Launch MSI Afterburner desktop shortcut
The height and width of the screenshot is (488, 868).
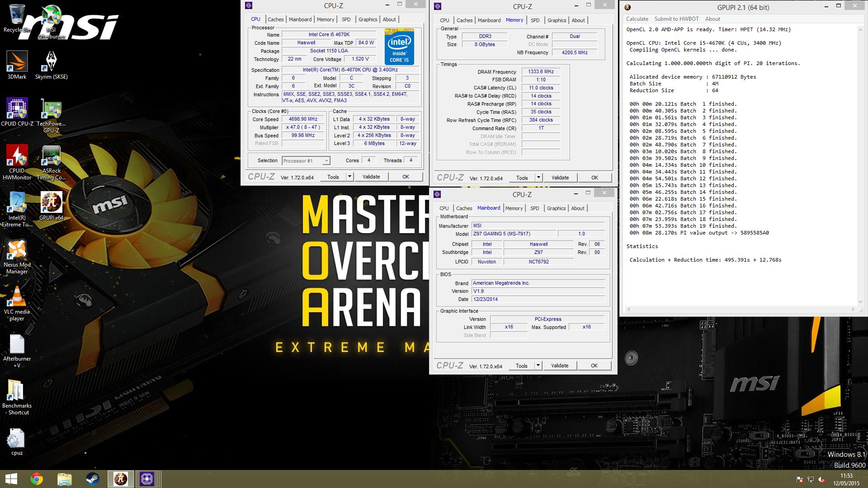(51, 22)
